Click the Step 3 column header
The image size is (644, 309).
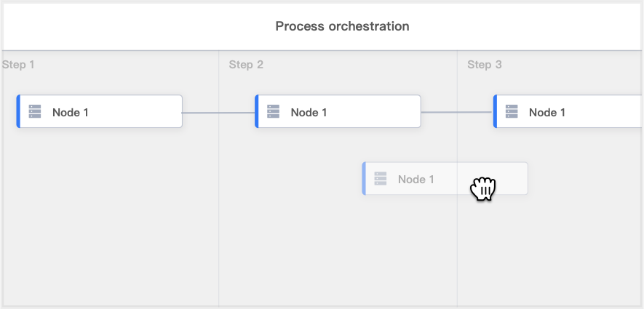coord(485,65)
